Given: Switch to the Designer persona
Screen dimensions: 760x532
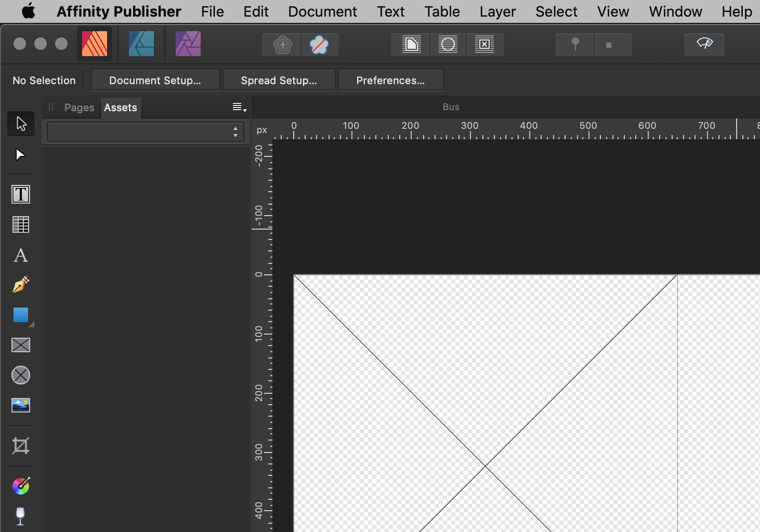Looking at the screenshot, I should pos(140,44).
